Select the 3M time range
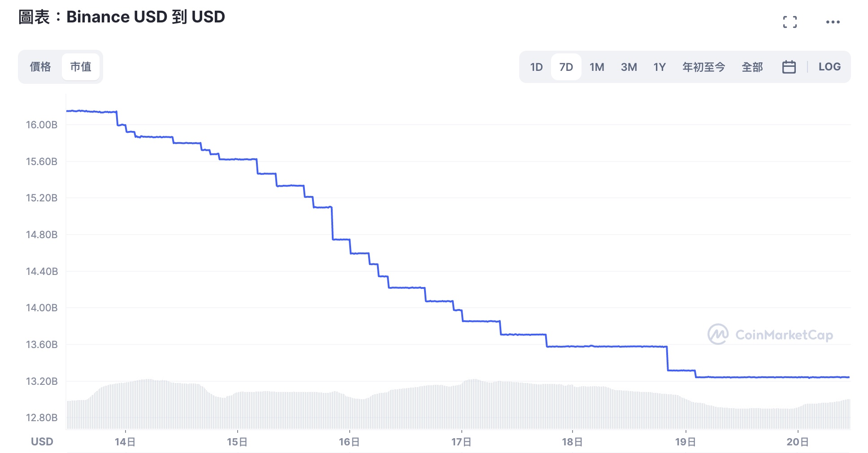The height and width of the screenshot is (453, 868). click(629, 67)
